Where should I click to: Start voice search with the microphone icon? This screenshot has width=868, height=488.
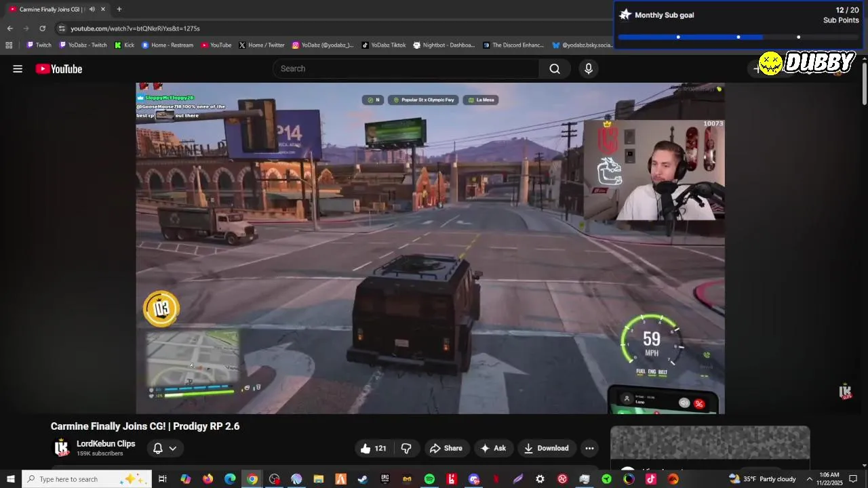pos(589,68)
